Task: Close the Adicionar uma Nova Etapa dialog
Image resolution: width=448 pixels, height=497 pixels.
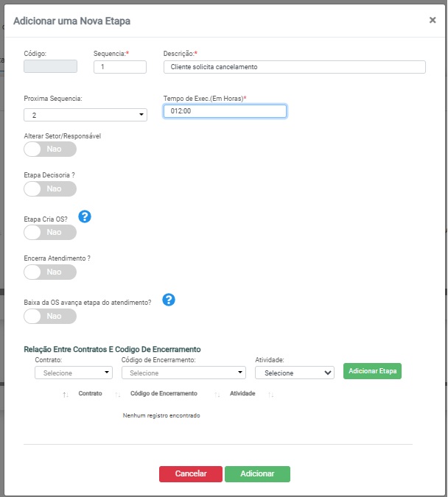Action: [433, 20]
